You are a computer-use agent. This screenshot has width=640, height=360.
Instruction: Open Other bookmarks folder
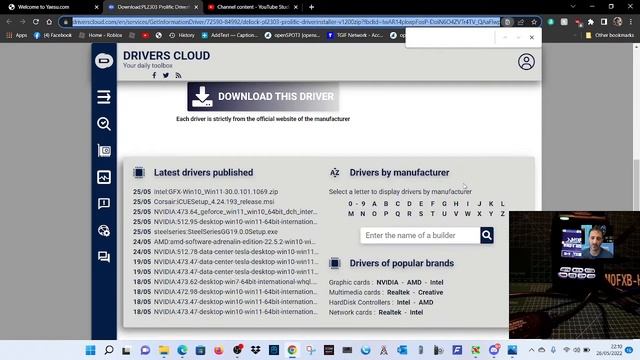pyautogui.click(x=610, y=36)
